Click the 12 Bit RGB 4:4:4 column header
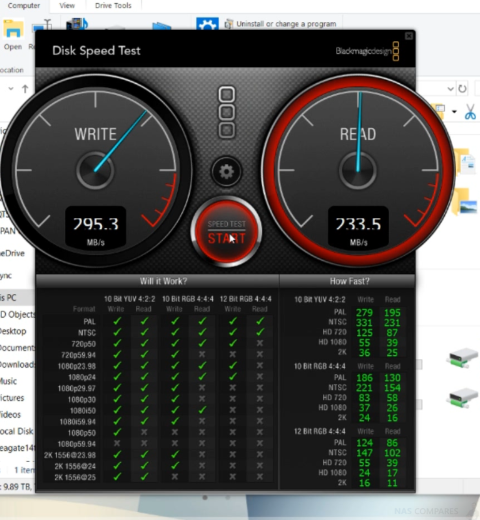This screenshot has width=480, height=520. click(x=246, y=299)
